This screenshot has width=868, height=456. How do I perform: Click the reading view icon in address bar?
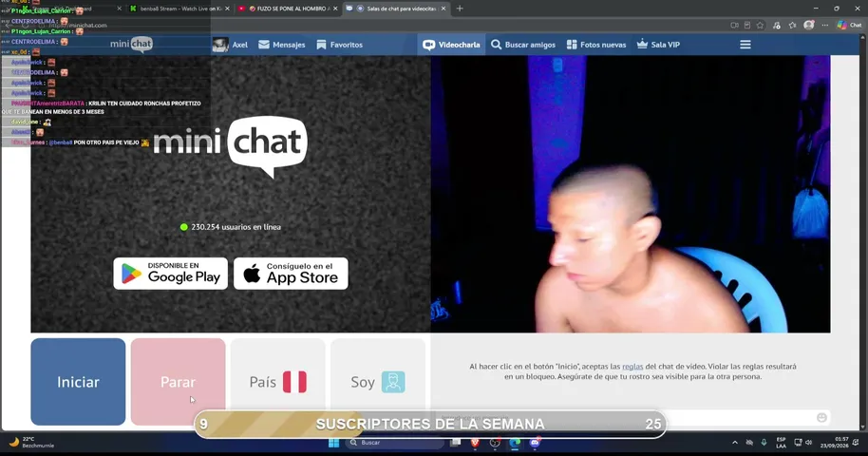[747, 25]
